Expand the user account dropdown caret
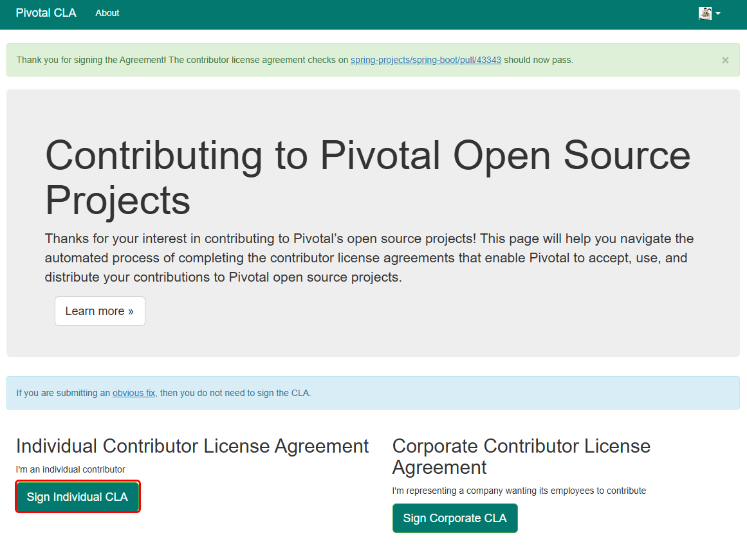This screenshot has height=560, width=747. 718,14
